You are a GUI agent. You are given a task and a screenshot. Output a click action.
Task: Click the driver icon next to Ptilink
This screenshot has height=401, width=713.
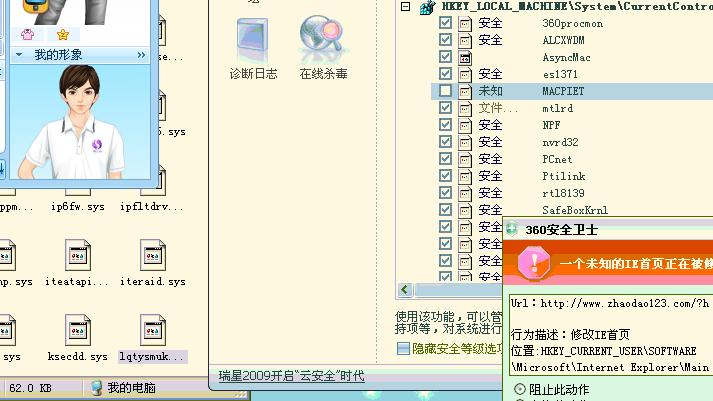[465, 176]
